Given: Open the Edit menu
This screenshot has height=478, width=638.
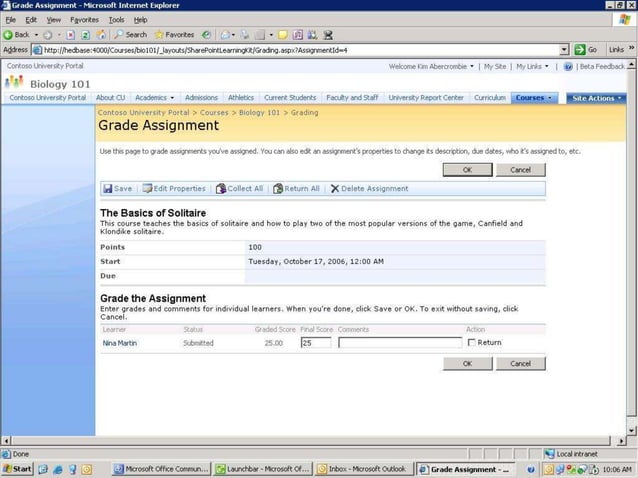Looking at the screenshot, I should pos(31,20).
